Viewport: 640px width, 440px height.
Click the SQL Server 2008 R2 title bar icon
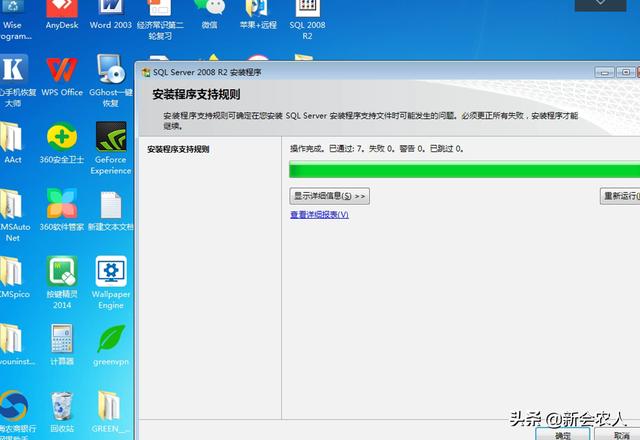[146, 73]
